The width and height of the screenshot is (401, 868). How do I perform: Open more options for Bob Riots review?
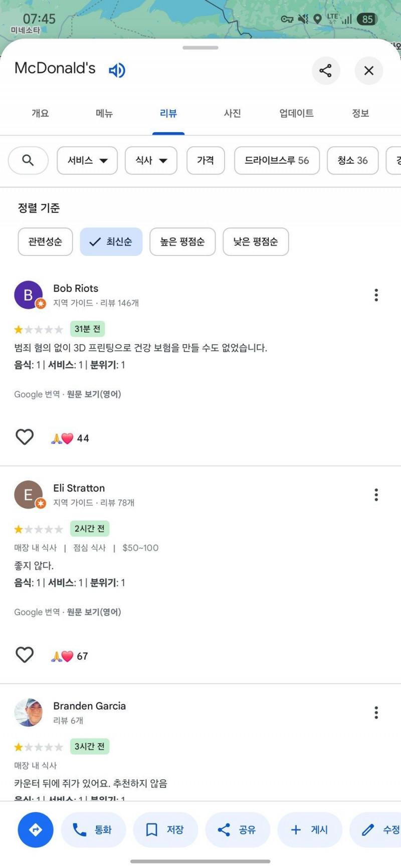376,295
